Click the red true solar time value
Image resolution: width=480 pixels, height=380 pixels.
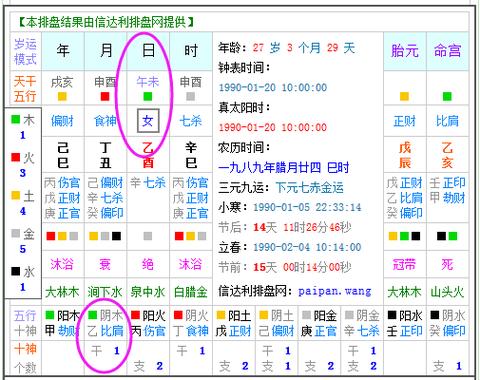pyautogui.click(x=273, y=127)
